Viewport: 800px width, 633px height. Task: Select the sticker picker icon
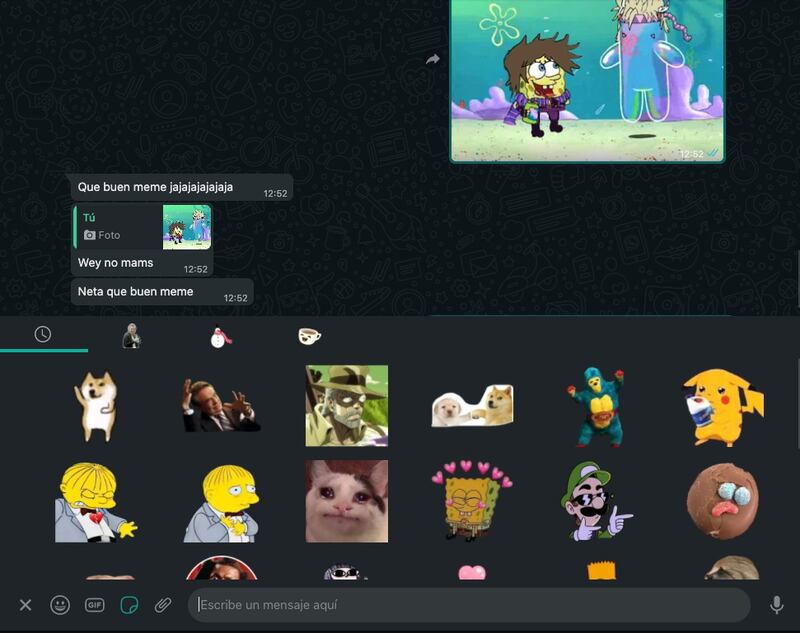tap(129, 605)
